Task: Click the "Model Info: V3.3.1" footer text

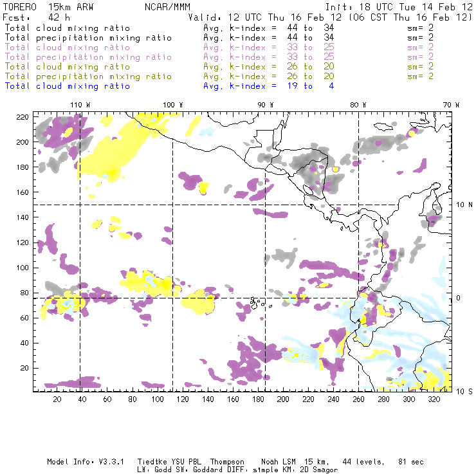Action: (86, 462)
